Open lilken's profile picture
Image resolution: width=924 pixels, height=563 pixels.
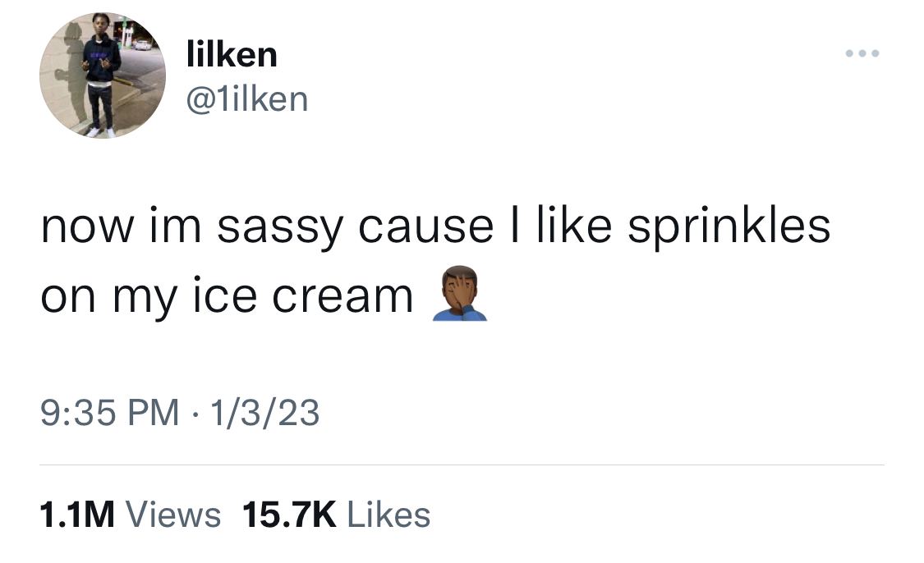point(103,76)
